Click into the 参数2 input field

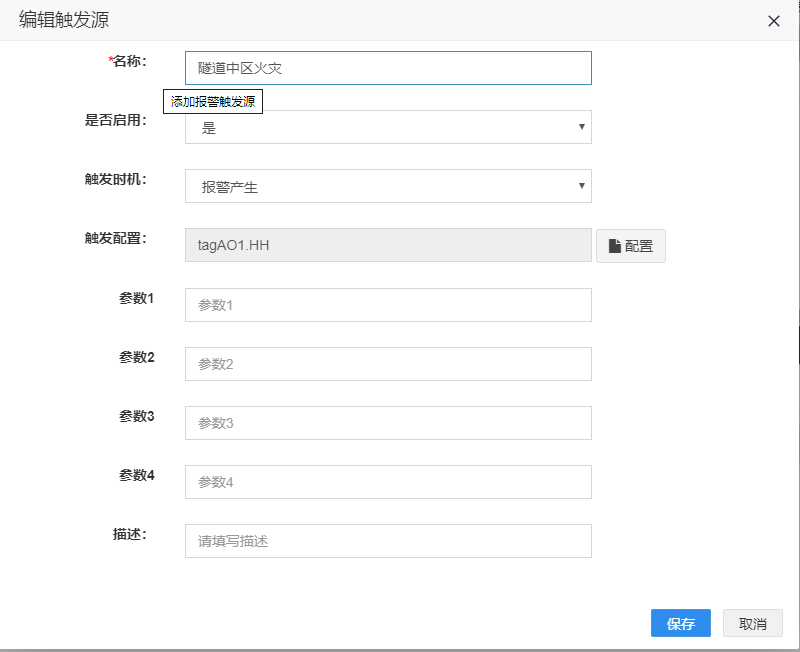[388, 364]
